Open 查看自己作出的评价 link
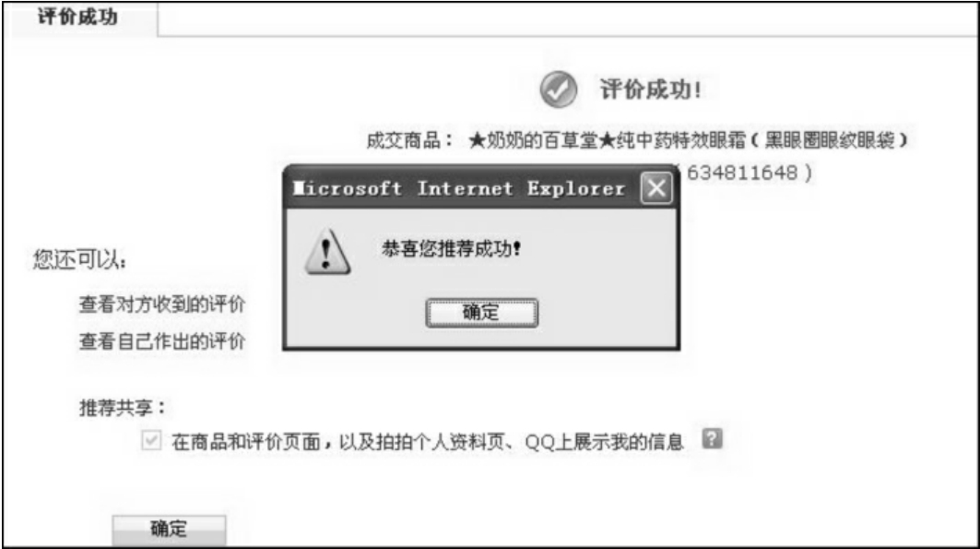The image size is (980, 549). [x=162, y=341]
